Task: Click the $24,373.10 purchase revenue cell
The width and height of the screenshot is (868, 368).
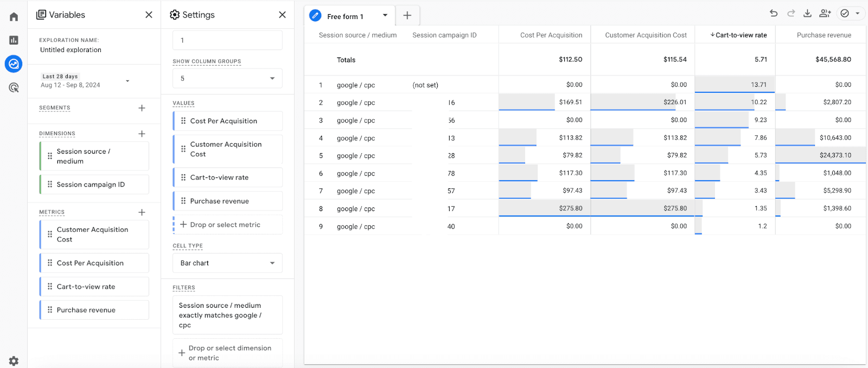Action: click(820, 155)
